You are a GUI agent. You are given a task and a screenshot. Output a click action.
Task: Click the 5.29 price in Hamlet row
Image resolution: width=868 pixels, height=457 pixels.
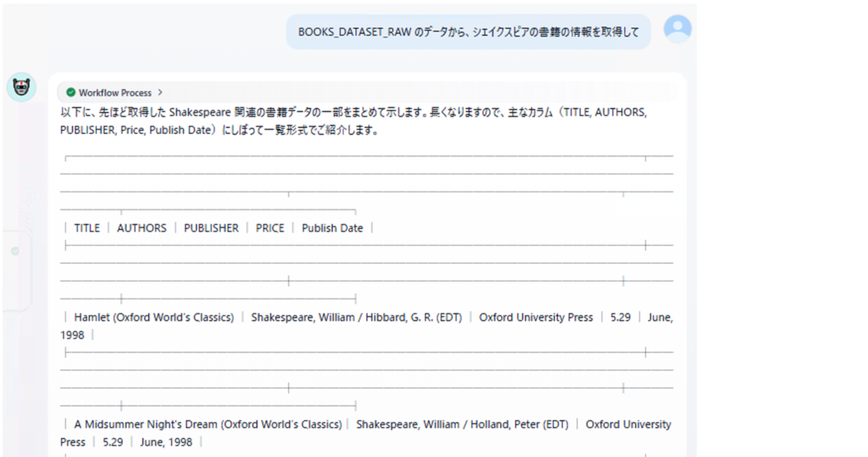pyautogui.click(x=621, y=317)
